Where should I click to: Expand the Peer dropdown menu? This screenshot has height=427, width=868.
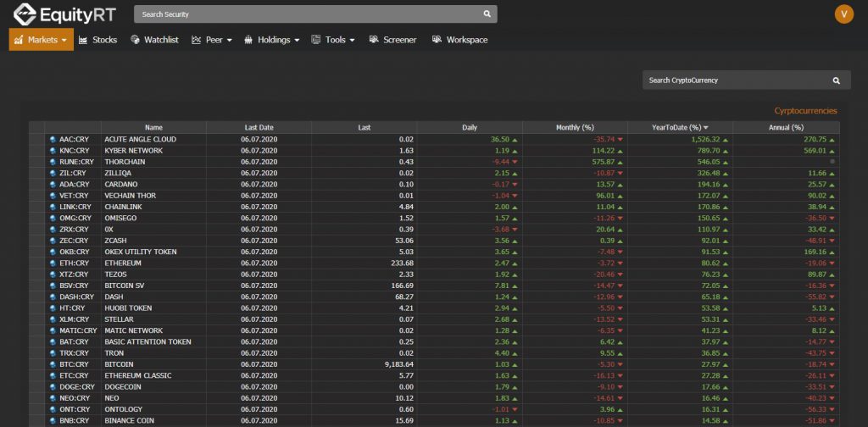tap(211, 40)
